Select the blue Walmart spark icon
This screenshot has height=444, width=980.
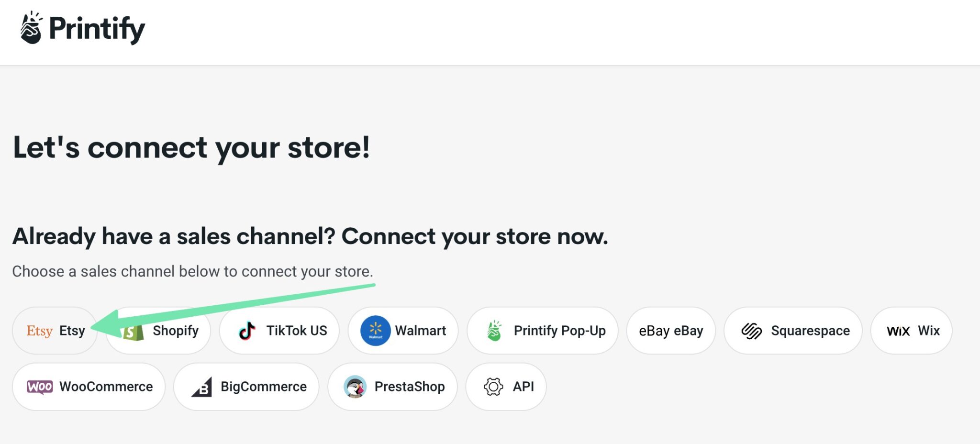coord(375,331)
